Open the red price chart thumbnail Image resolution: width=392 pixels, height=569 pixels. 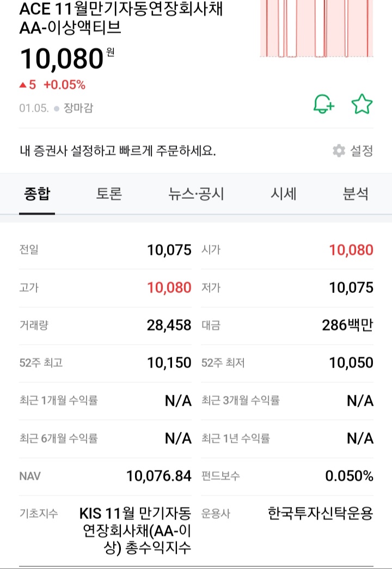pos(316,29)
